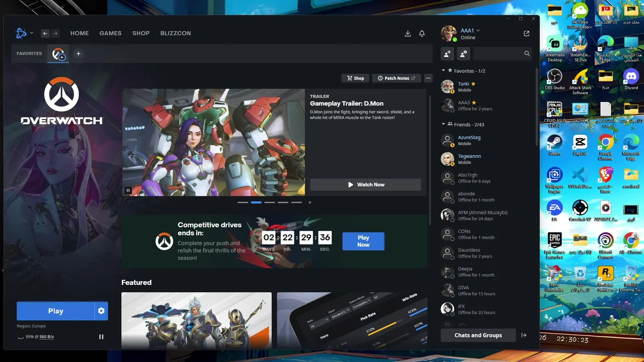Select friend Dauntless

tap(486, 253)
